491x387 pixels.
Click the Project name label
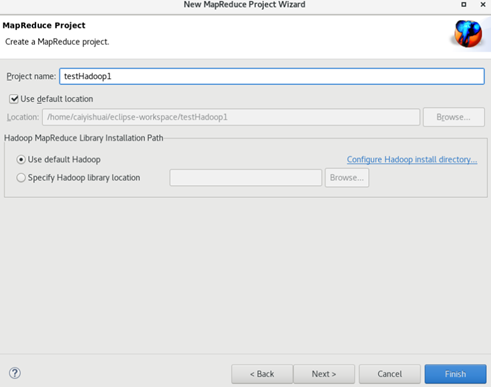click(x=31, y=76)
